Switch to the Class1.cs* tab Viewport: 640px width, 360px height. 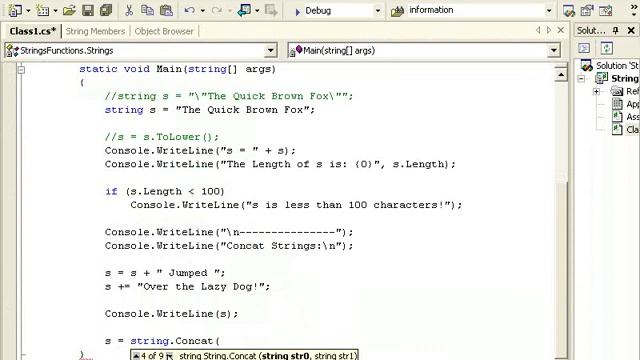(x=33, y=31)
